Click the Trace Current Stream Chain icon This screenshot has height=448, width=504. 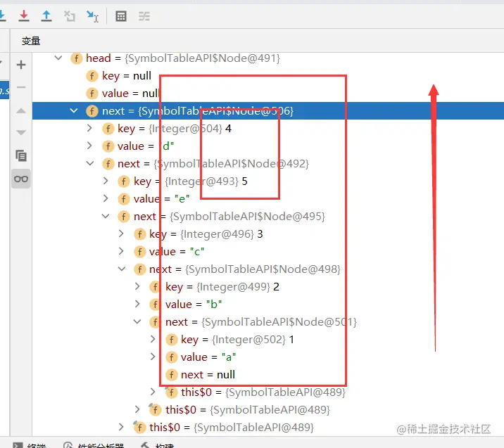click(x=144, y=16)
